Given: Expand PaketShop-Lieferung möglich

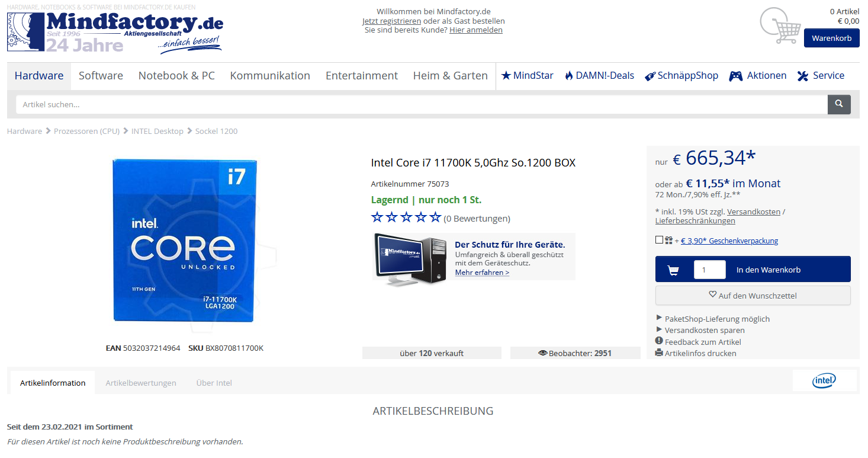Looking at the screenshot, I should coord(713,319).
